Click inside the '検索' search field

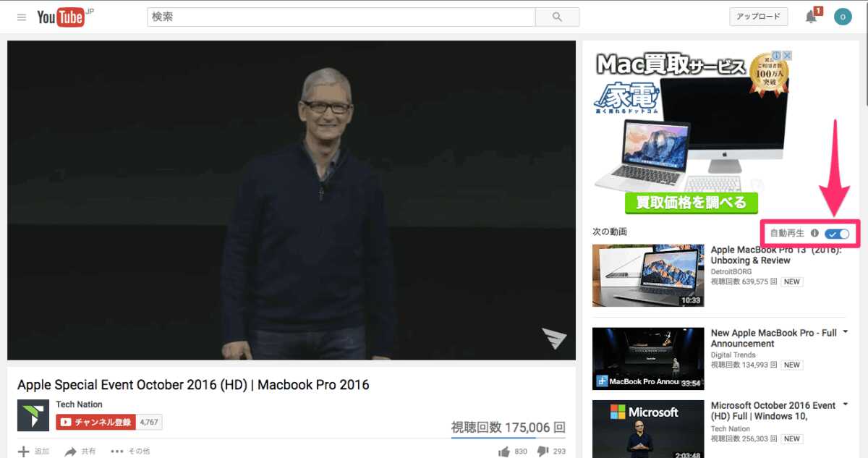pos(340,17)
